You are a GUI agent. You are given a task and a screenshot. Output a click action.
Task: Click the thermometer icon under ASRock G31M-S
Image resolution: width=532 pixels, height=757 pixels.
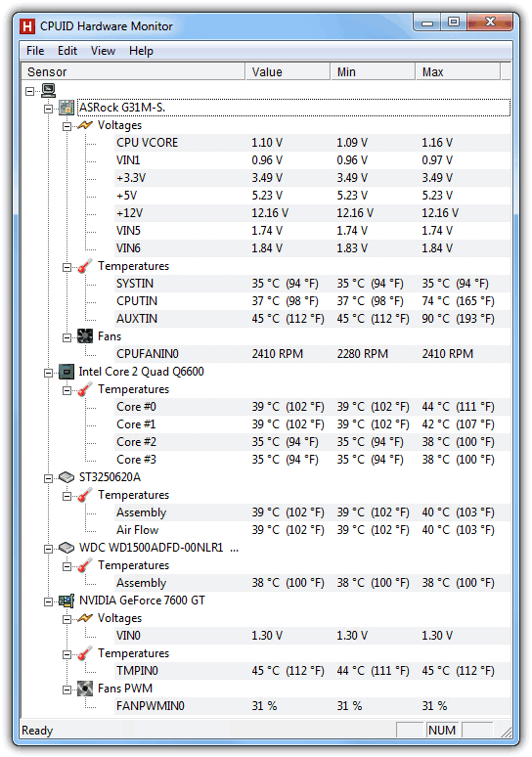point(85,266)
